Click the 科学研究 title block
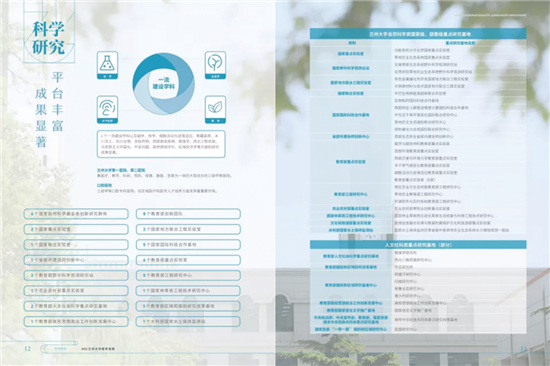550x366 pixels. [49, 38]
